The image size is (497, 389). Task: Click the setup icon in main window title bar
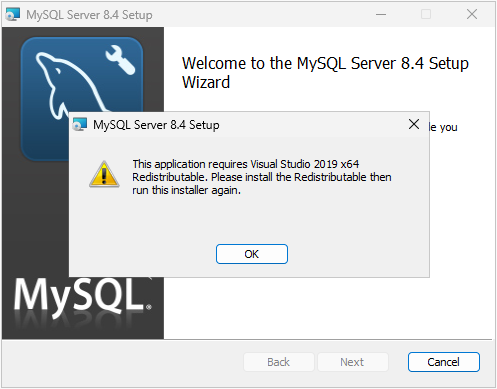click(x=13, y=14)
